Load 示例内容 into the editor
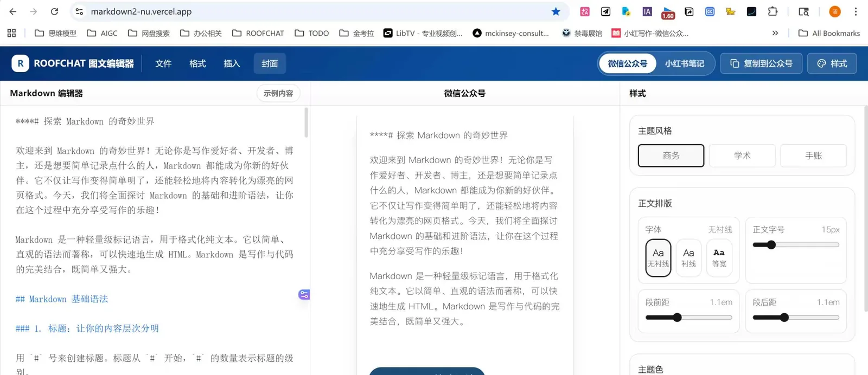This screenshot has height=375, width=868. pos(278,93)
